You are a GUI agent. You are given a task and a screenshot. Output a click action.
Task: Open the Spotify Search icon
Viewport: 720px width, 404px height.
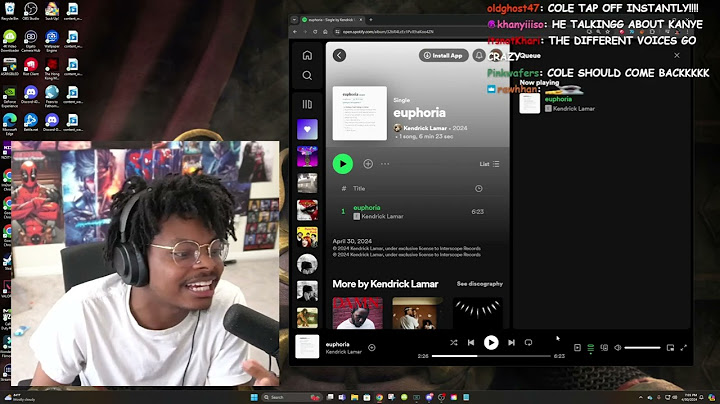(307, 75)
